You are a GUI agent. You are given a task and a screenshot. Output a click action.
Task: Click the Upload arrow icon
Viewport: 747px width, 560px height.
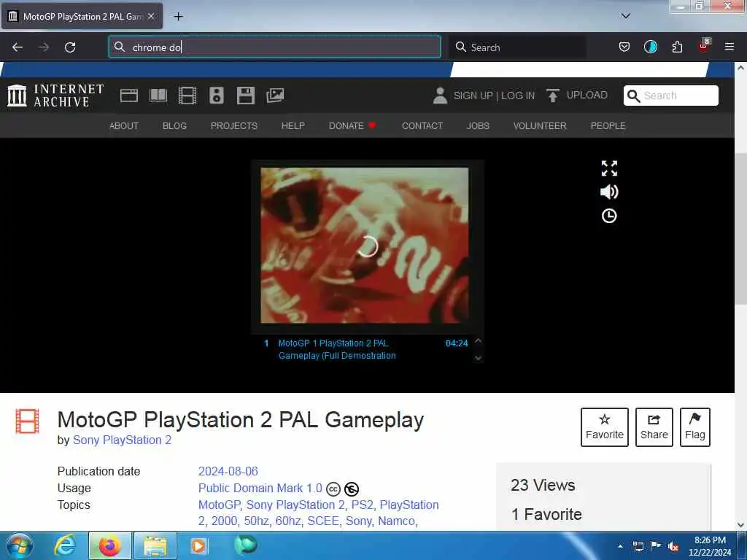(553, 96)
